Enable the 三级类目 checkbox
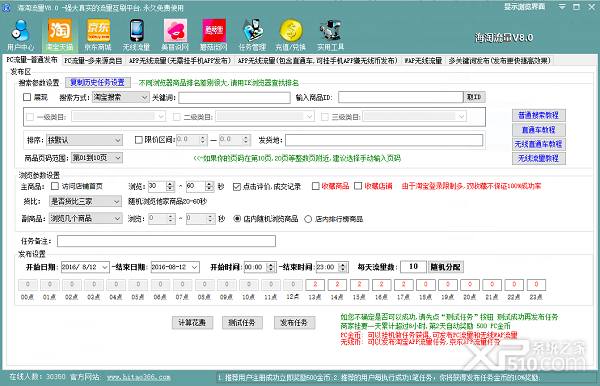Screen dimensions: 600x386 click(324, 117)
